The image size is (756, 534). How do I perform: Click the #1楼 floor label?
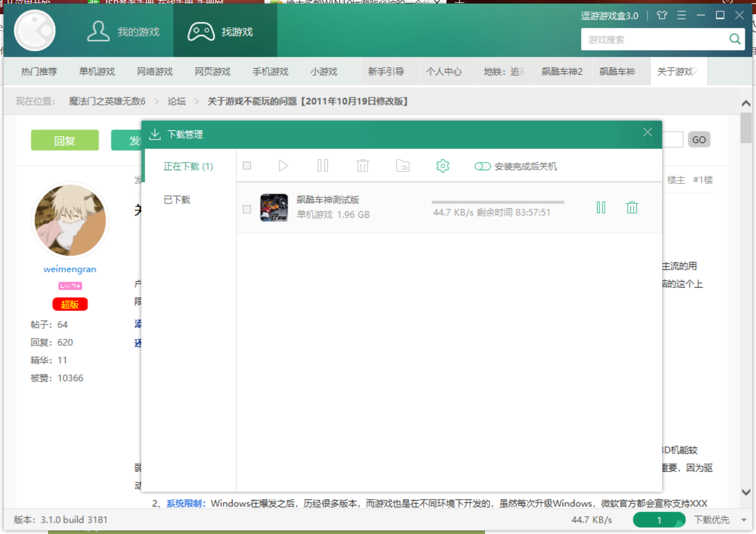pos(703,180)
